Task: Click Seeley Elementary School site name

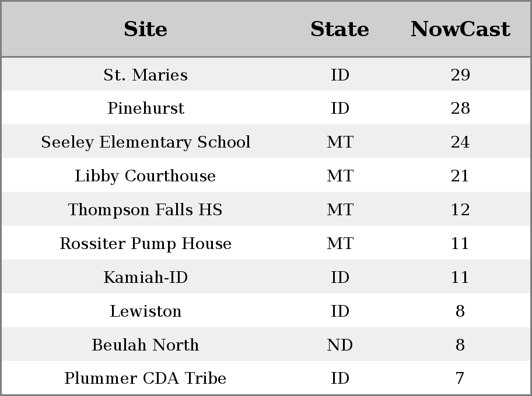Action: 145,142
